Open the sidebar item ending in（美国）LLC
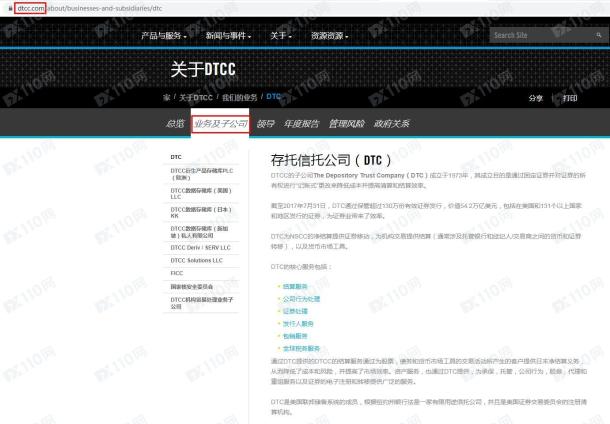 (201, 193)
